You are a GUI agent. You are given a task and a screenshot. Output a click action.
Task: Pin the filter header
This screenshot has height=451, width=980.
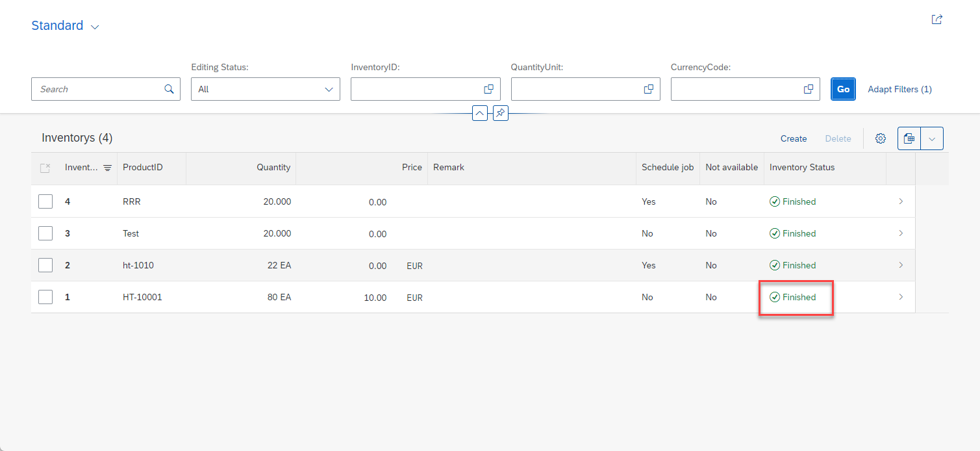(x=500, y=113)
